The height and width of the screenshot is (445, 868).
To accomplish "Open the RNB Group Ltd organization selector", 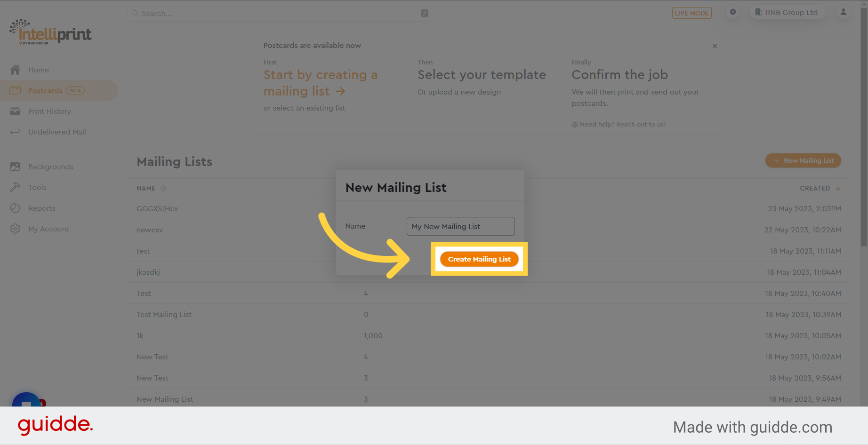I will 787,12.
